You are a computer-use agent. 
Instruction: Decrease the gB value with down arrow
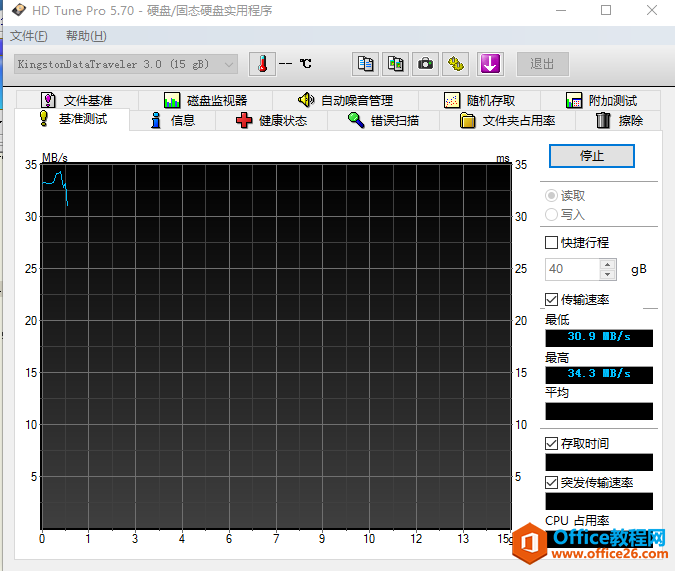pyautogui.click(x=607, y=275)
